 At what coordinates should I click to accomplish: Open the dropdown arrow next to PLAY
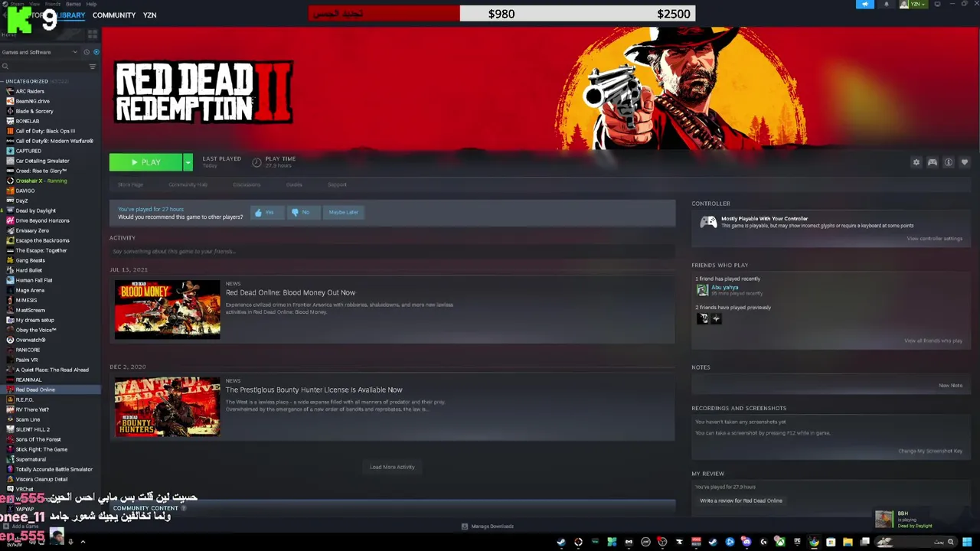[x=188, y=162]
